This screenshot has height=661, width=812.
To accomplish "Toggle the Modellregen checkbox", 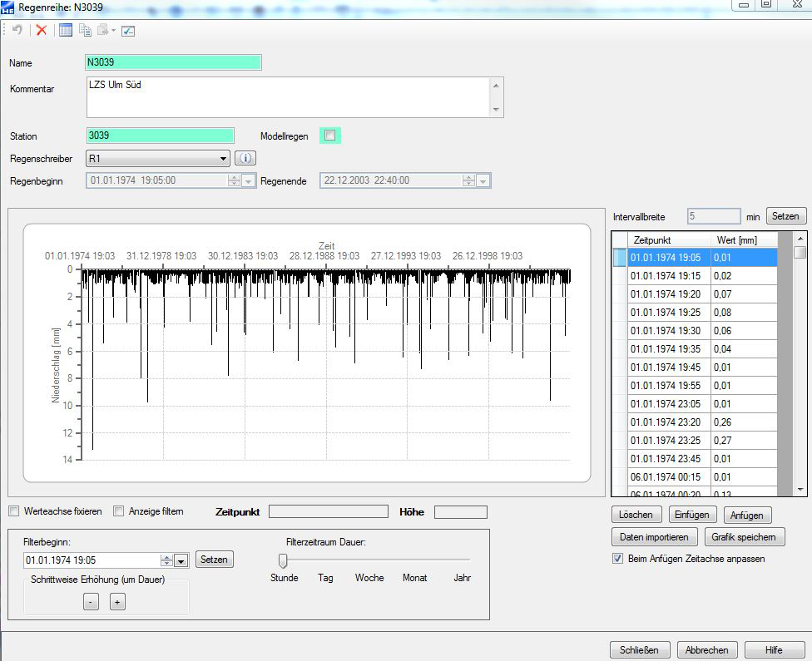I will tap(330, 136).
